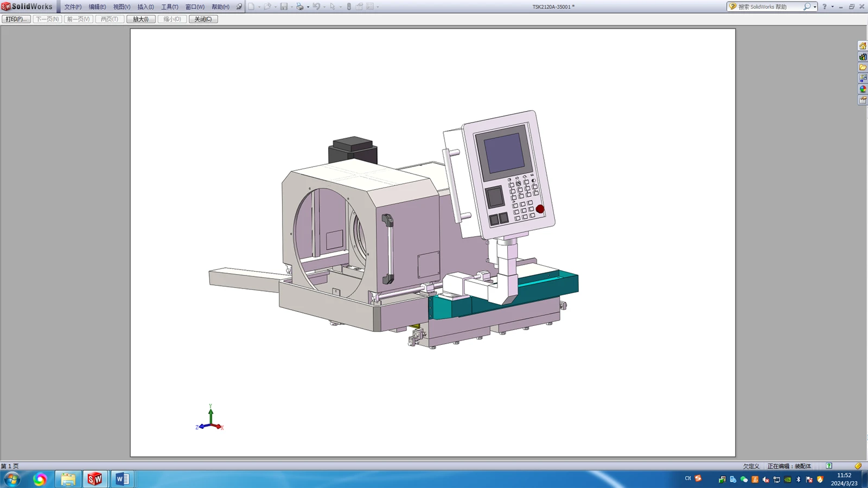Click the 放大(I) zoom in button
This screenshot has width=868, height=488.
click(141, 19)
